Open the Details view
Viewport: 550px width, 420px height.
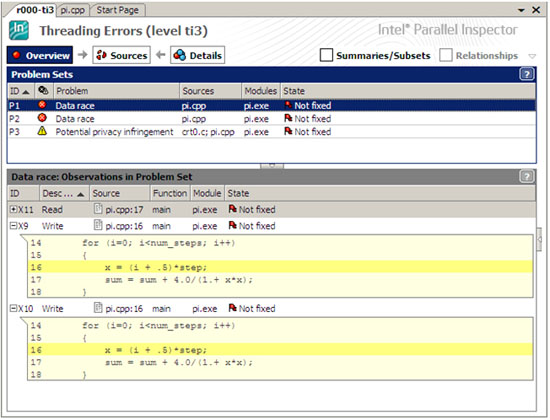coord(197,55)
